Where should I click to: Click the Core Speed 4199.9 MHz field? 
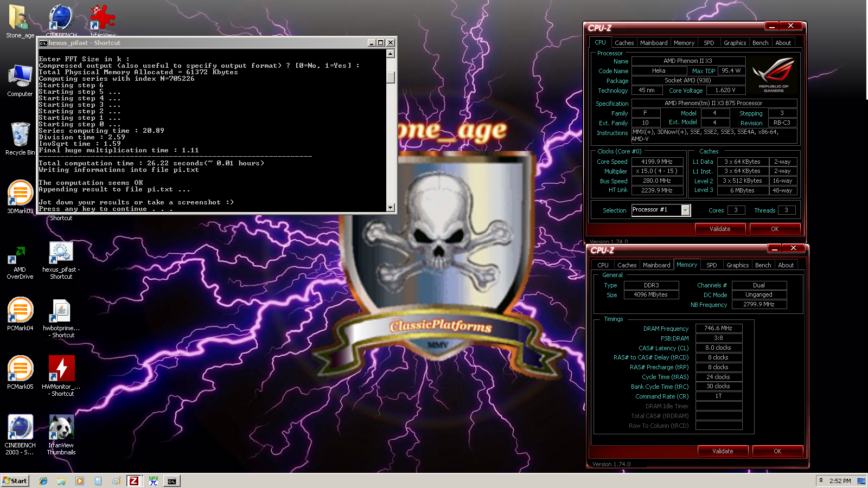pos(657,162)
